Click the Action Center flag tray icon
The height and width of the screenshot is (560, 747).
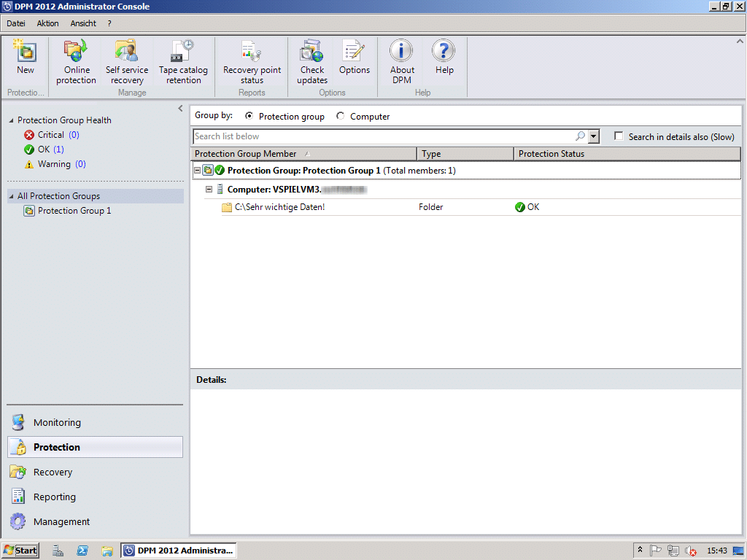point(656,551)
